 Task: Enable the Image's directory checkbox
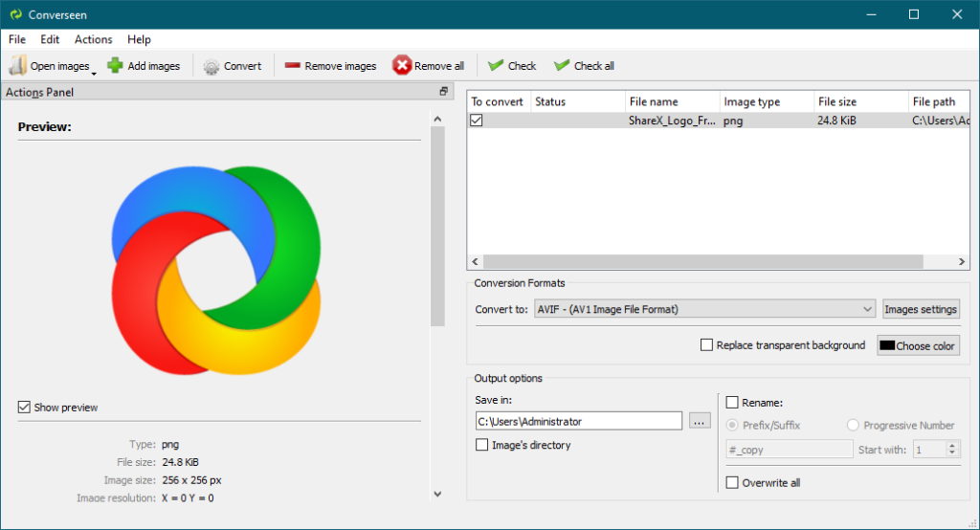[x=481, y=444]
